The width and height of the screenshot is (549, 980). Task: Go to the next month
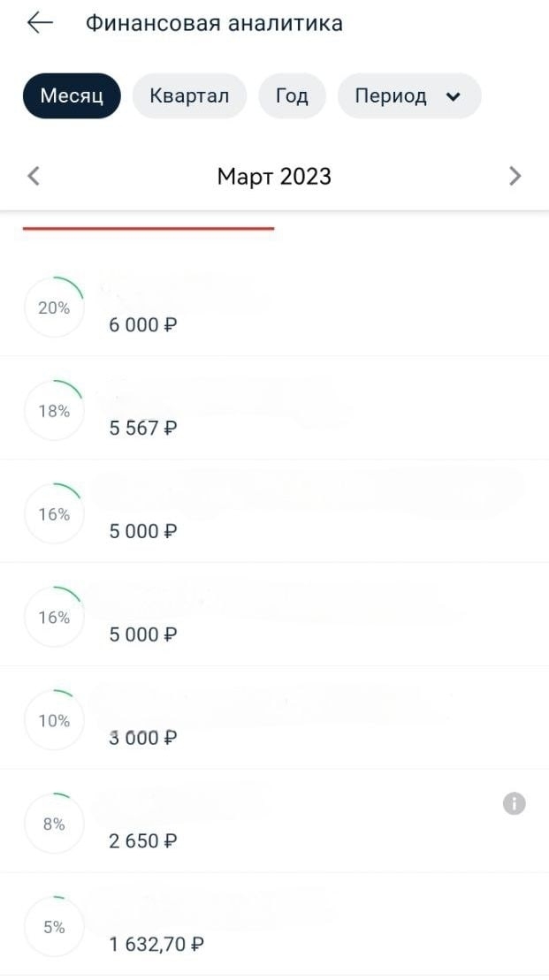[x=515, y=176]
